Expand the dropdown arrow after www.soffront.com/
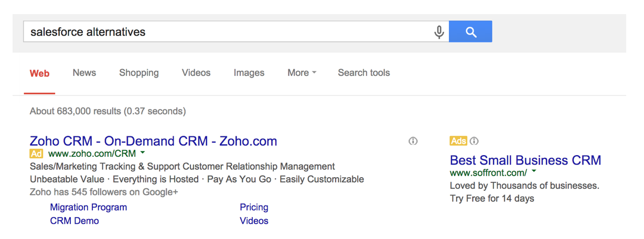The image size is (644, 239). tap(534, 171)
